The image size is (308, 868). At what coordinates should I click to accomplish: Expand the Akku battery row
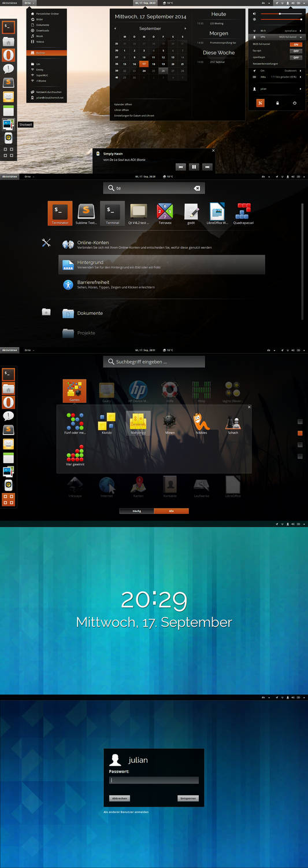[277, 76]
